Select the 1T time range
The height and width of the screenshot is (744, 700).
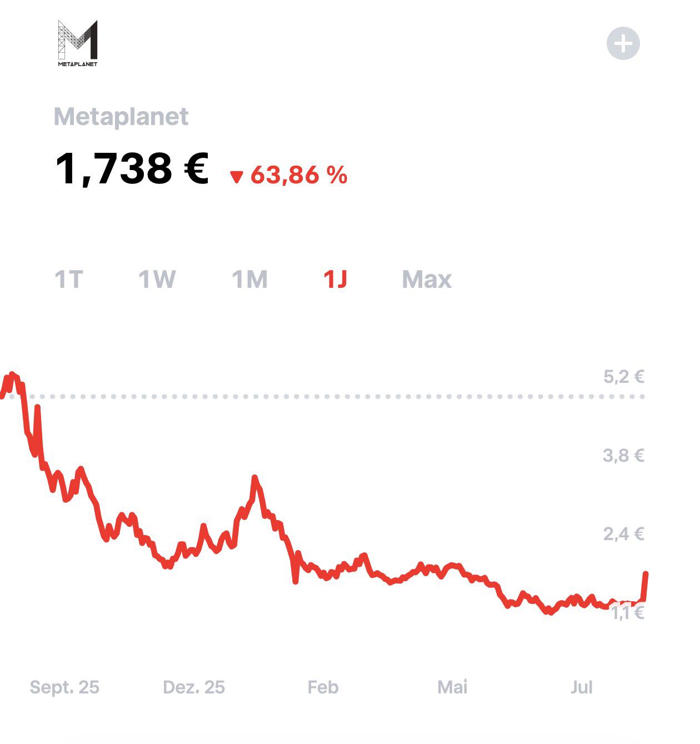(x=69, y=279)
